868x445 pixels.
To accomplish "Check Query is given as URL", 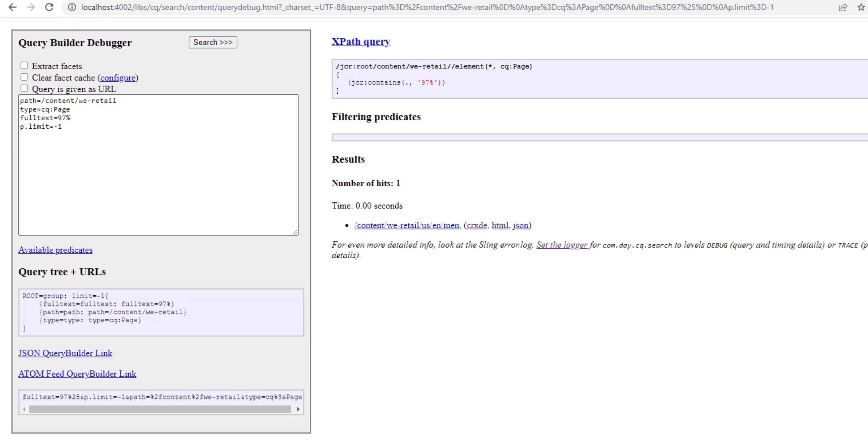I will click(24, 88).
